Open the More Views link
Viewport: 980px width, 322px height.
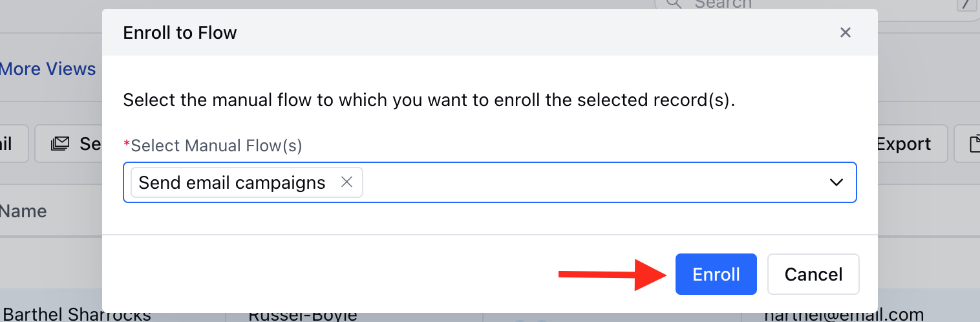[48, 69]
